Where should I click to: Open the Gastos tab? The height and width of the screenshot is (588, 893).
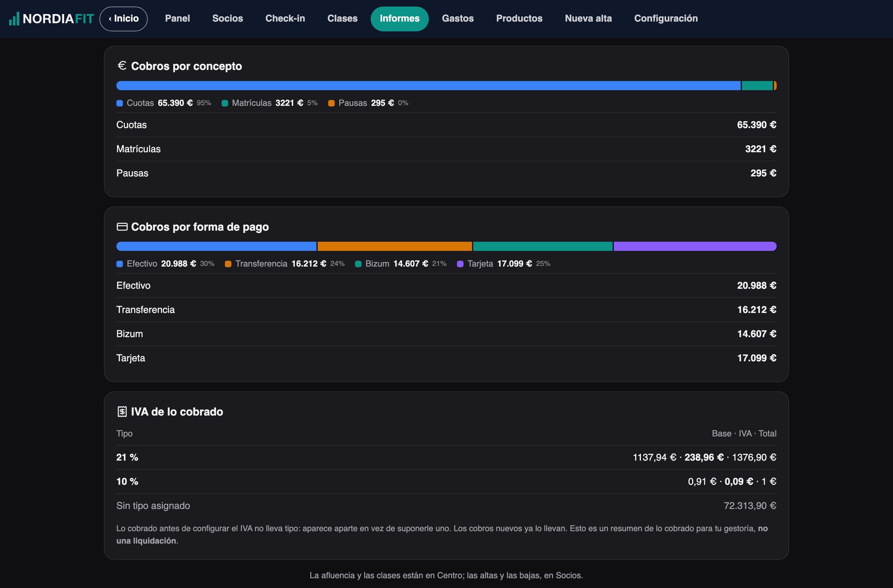point(458,19)
